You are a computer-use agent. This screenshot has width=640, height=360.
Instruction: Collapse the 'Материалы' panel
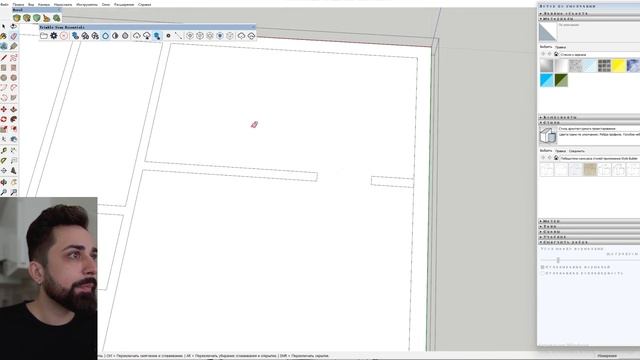click(x=588, y=19)
